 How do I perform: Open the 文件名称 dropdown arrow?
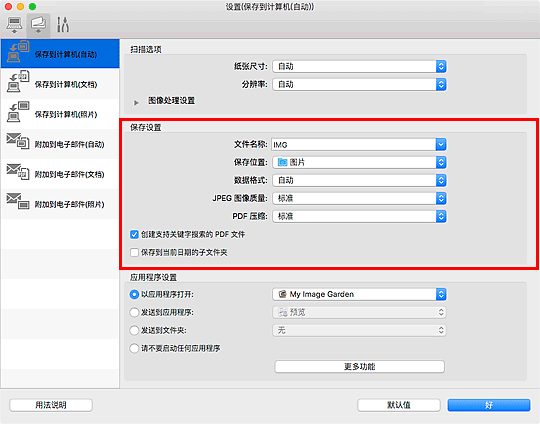[441, 145]
